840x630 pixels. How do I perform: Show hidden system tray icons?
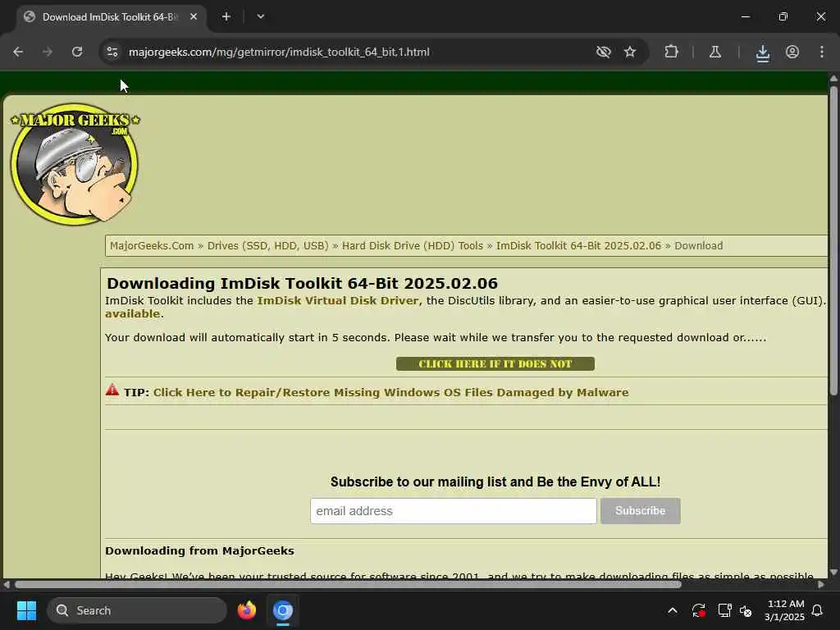pos(673,610)
